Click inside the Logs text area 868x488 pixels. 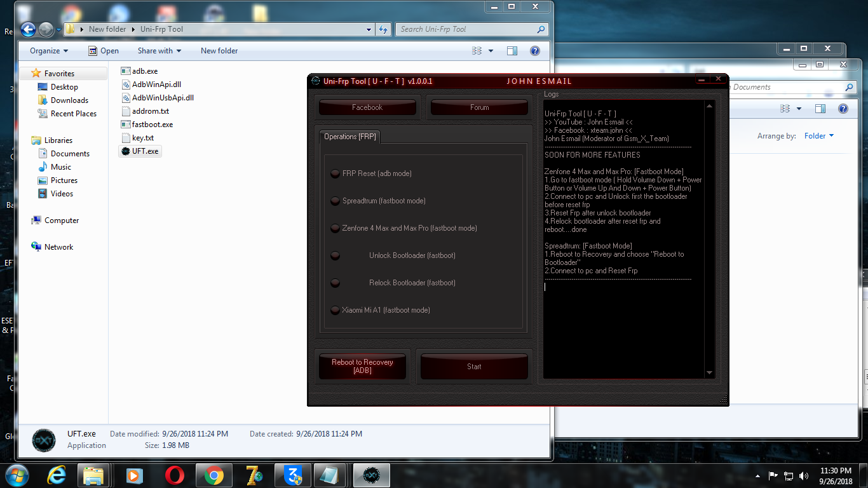[623, 239]
